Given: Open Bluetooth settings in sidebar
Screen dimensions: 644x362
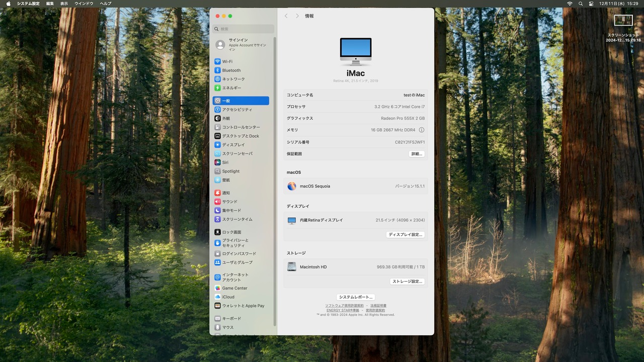Looking at the screenshot, I should 241,70.
